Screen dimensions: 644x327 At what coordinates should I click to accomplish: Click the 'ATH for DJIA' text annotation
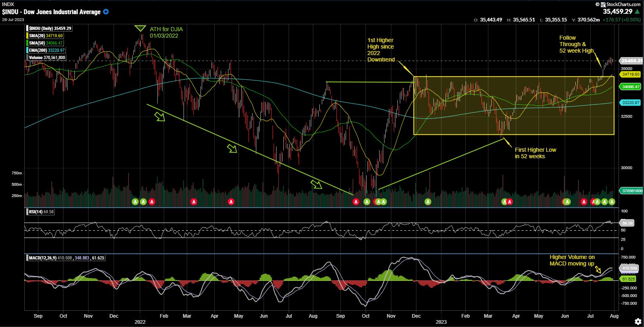[x=166, y=32]
